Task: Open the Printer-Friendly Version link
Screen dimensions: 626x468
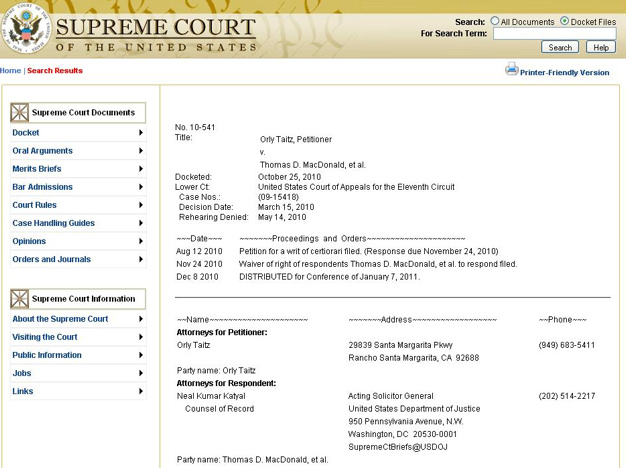Action: click(565, 73)
